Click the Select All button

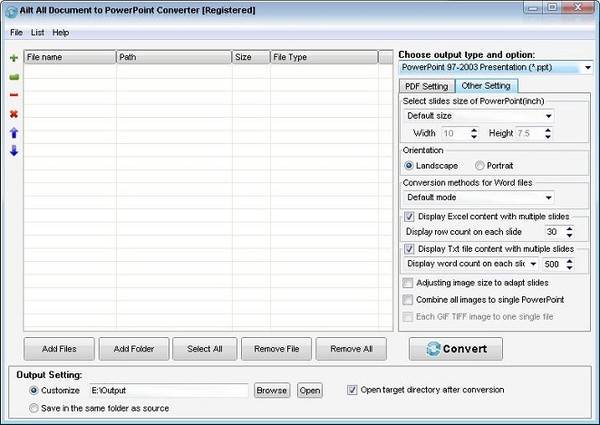tap(205, 349)
